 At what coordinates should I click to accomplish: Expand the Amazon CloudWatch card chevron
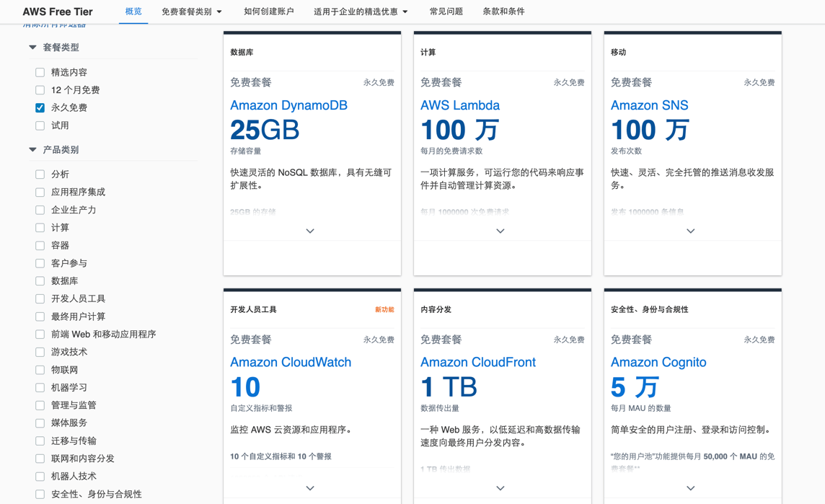tap(310, 488)
